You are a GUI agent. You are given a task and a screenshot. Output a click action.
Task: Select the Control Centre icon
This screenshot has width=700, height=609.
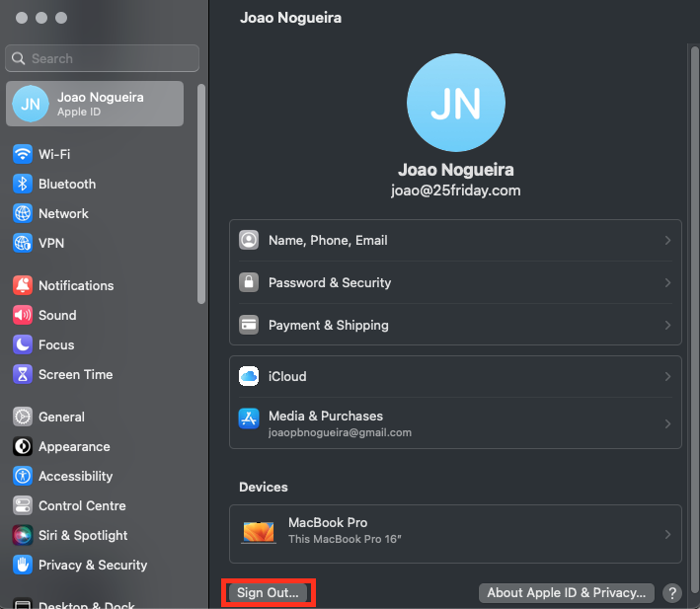tap(23, 506)
